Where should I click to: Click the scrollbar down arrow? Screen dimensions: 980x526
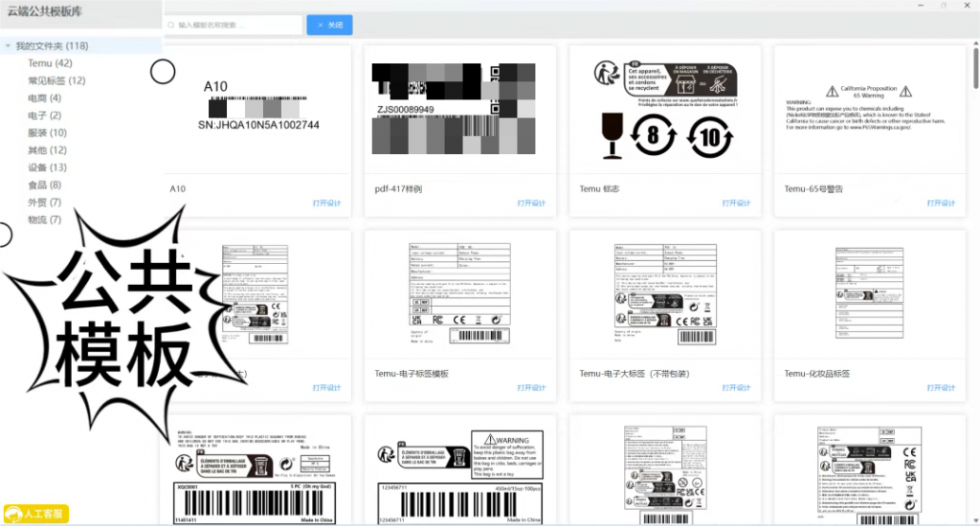point(975,519)
